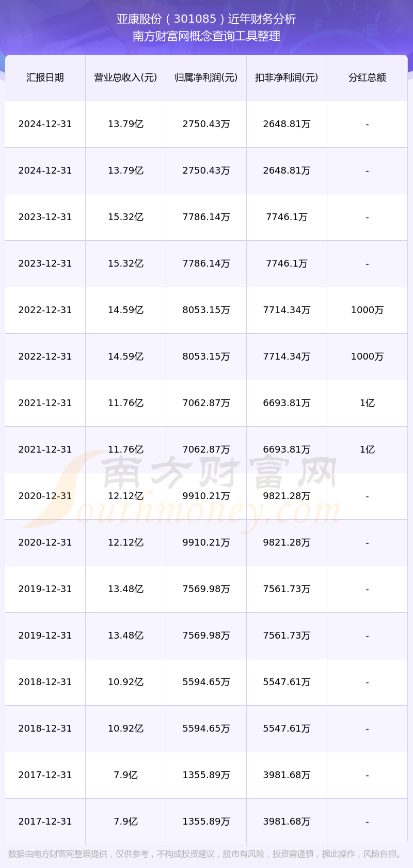Screen dimensions: 413x868
Task: Click the first 3981.68万 cell
Action: (287, 775)
